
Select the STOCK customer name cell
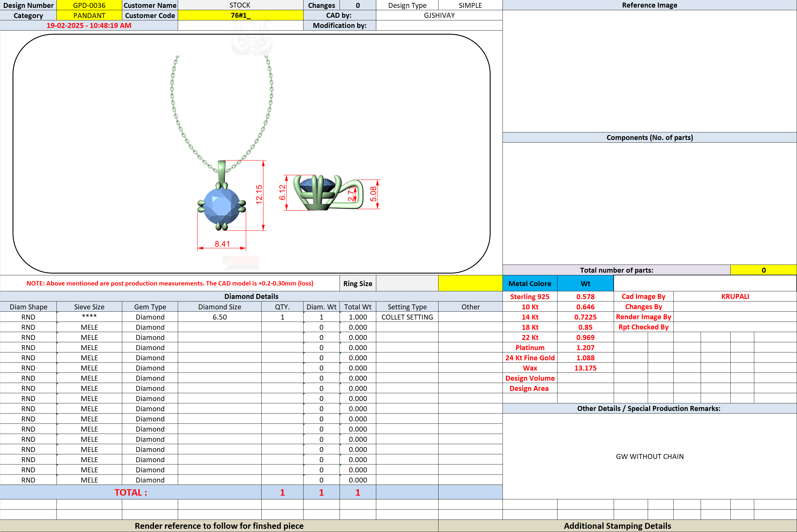[x=240, y=5]
